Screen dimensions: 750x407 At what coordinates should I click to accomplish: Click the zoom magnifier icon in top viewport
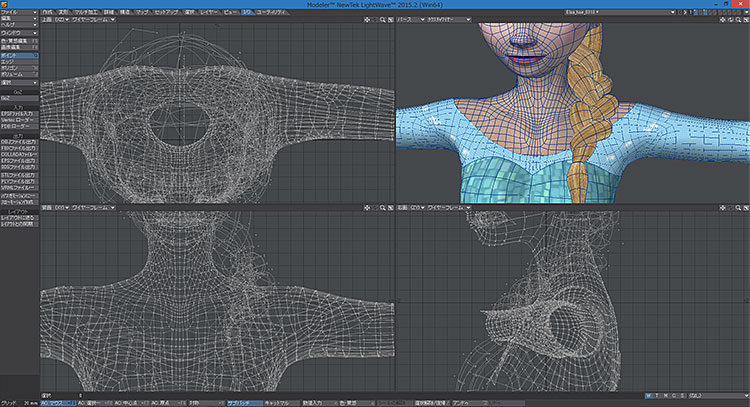click(x=383, y=20)
